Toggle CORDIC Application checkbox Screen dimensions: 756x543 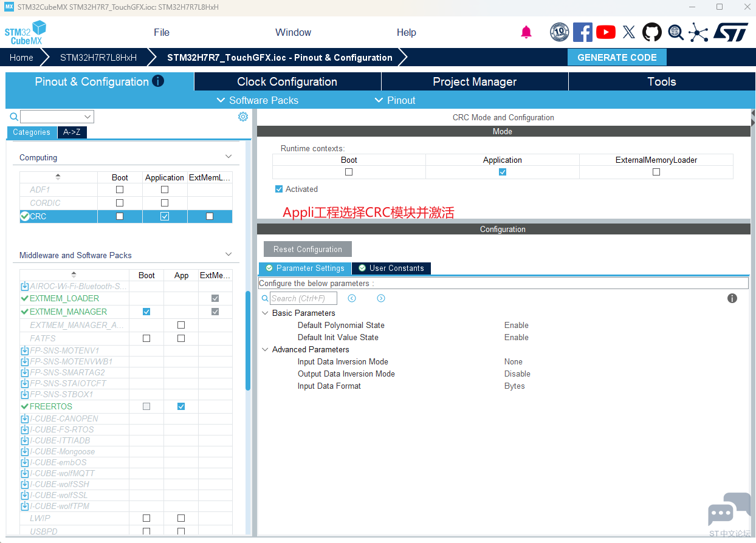165,203
